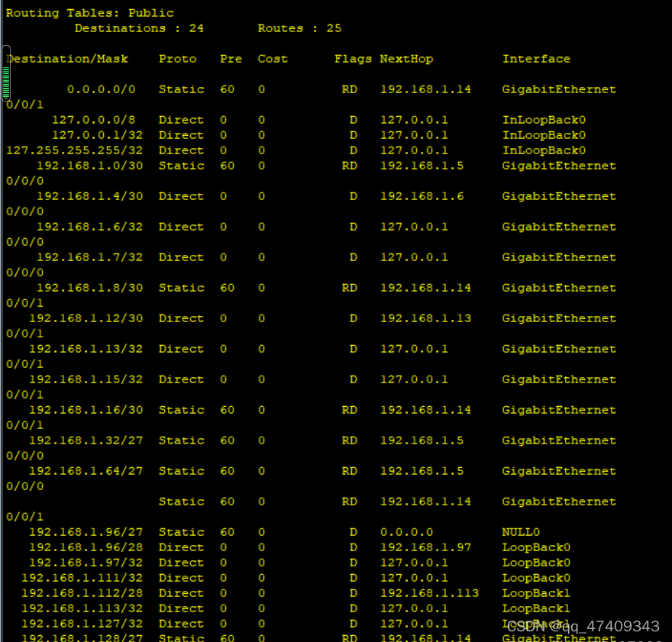672x642 pixels.
Task: Click destination 192.168.1.127/32
Action: coord(82,624)
